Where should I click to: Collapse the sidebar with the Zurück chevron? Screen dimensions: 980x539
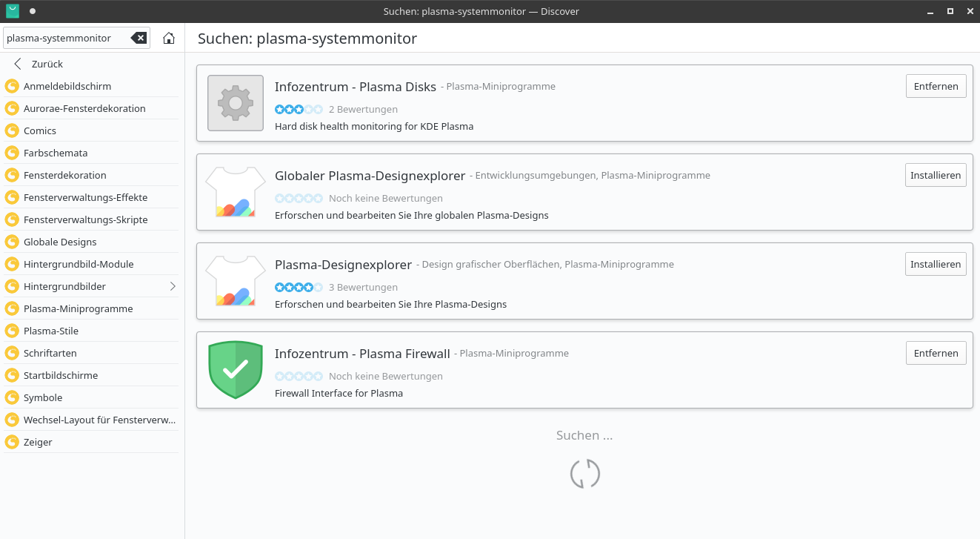(x=16, y=63)
